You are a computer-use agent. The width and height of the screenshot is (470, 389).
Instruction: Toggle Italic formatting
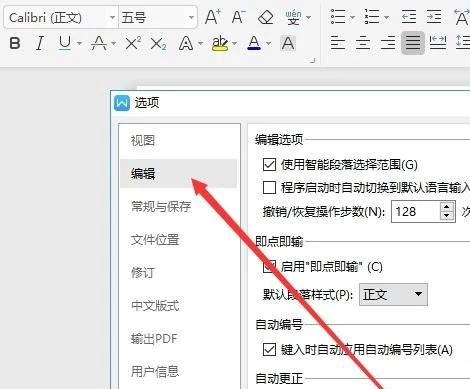(40, 43)
